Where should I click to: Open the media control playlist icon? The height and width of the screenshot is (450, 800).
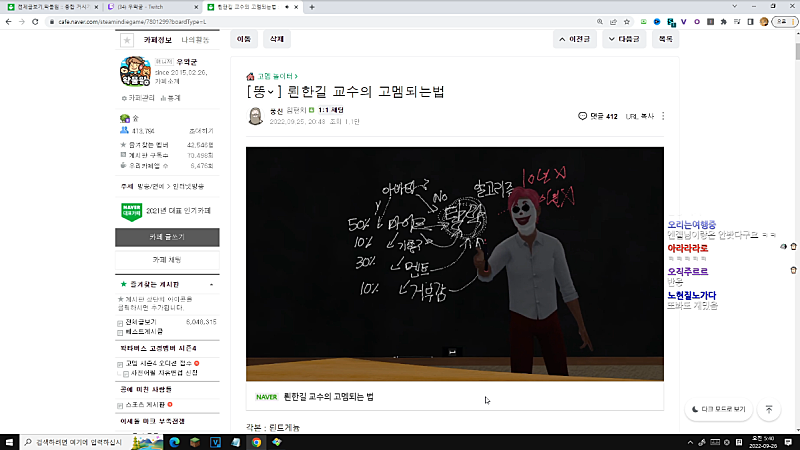coord(737,22)
